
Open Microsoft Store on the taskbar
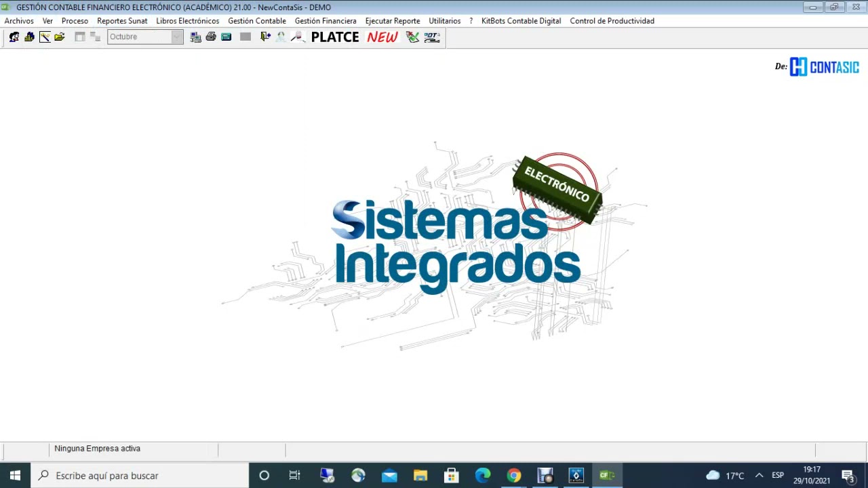[x=452, y=475]
